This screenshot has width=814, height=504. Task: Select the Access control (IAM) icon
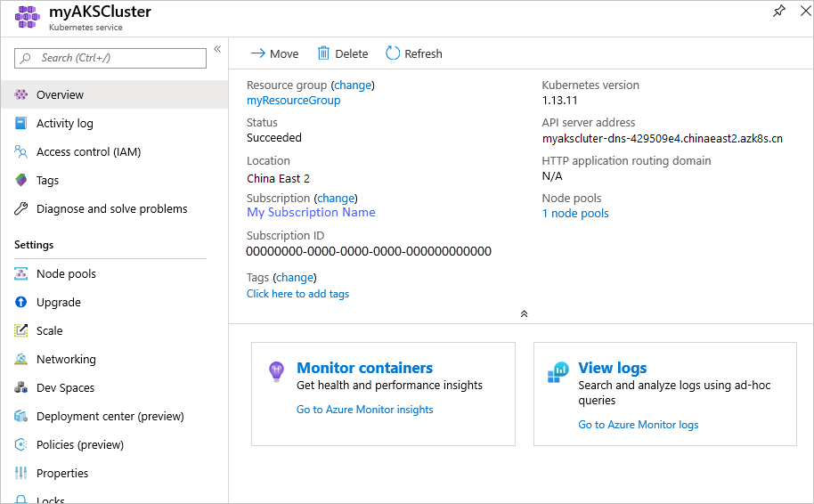point(21,152)
